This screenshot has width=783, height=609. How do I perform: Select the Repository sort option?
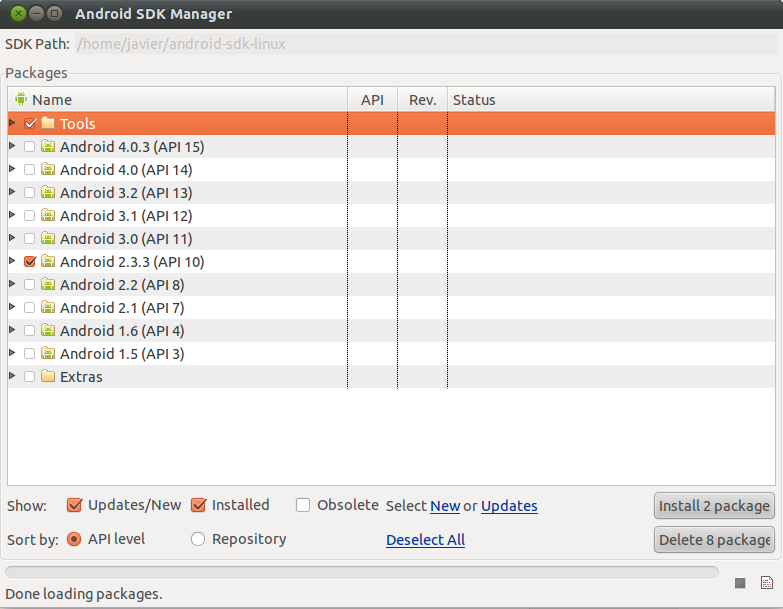[x=198, y=539]
